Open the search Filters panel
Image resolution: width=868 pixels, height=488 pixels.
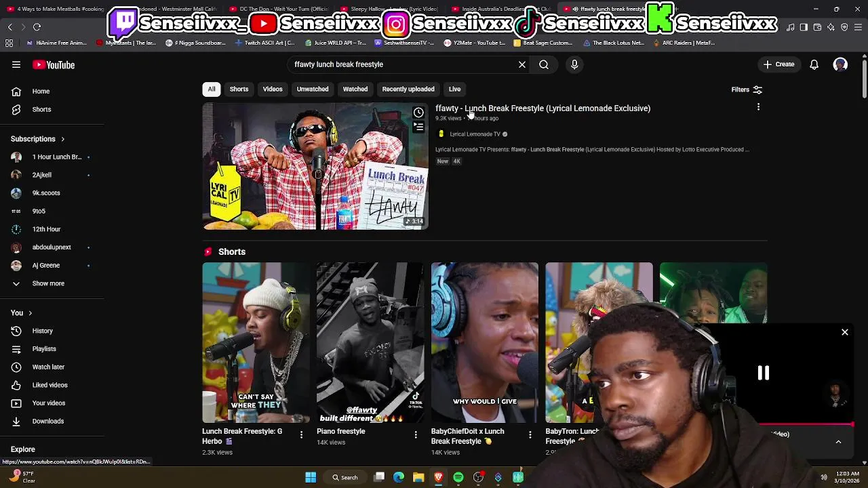click(x=747, y=89)
